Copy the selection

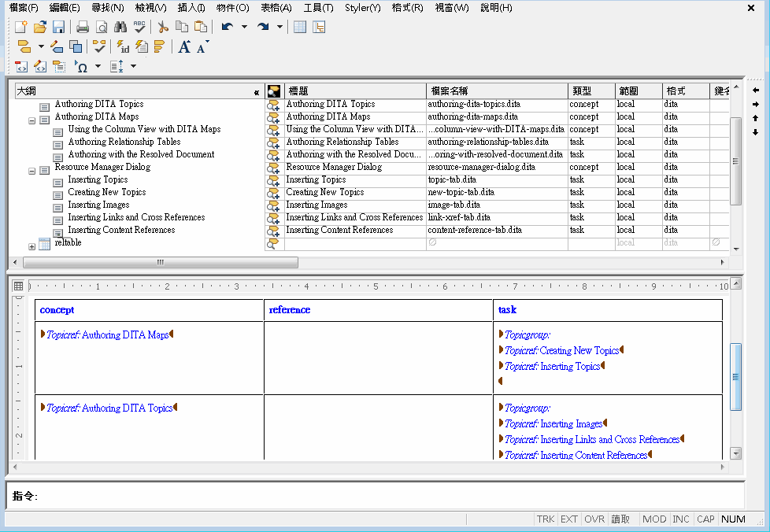coord(182,27)
